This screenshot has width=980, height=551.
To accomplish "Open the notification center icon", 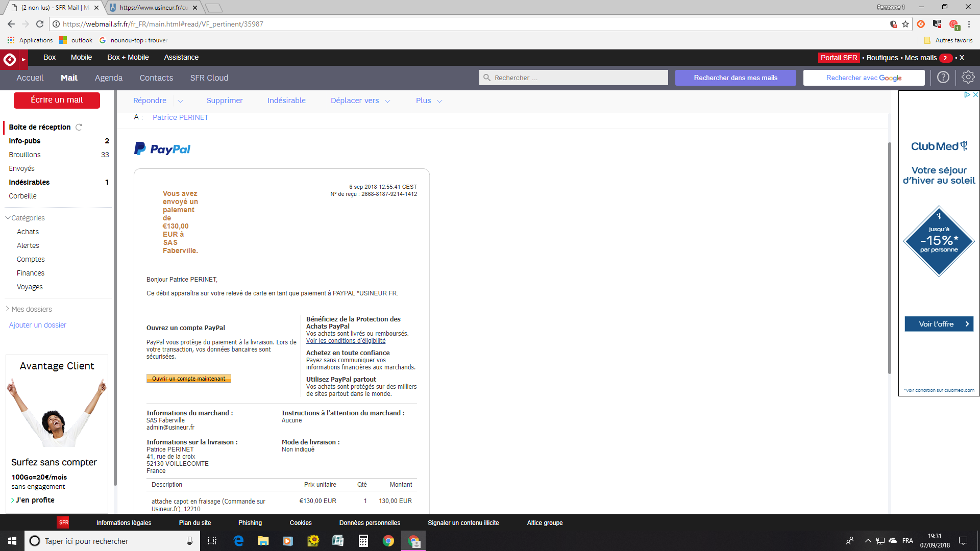I will click(963, 541).
